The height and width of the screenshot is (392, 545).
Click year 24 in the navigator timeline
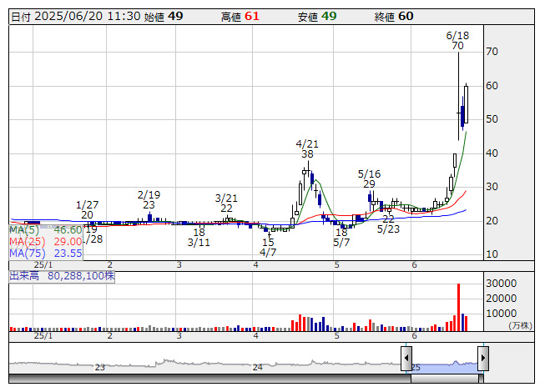(258, 367)
